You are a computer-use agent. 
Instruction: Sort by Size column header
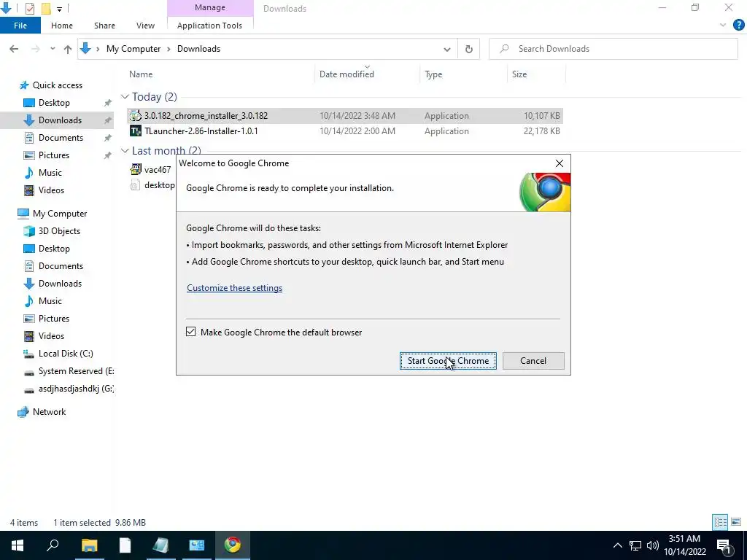pos(519,74)
